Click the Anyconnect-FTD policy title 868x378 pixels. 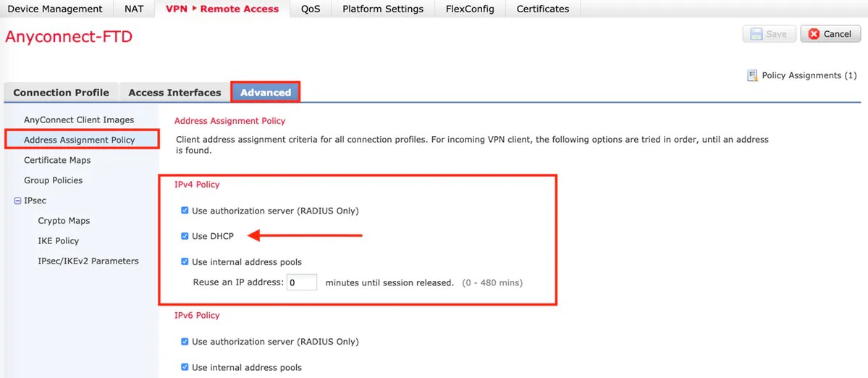coord(69,37)
